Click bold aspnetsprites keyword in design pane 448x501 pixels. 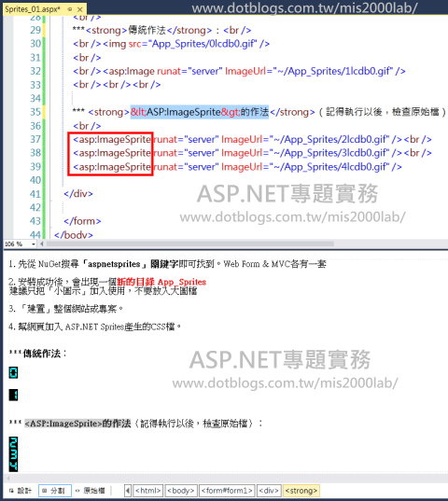[114, 264]
